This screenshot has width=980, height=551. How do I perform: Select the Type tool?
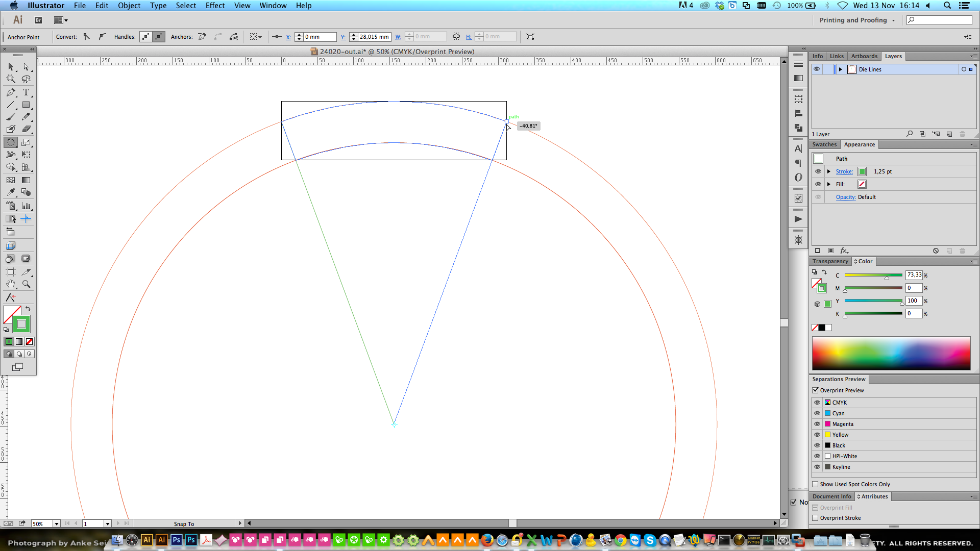click(26, 92)
